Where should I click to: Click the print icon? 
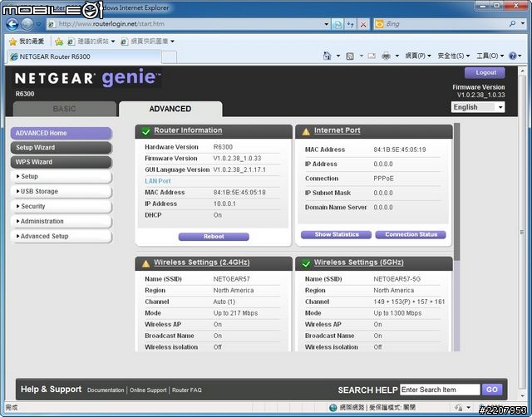coord(386,56)
